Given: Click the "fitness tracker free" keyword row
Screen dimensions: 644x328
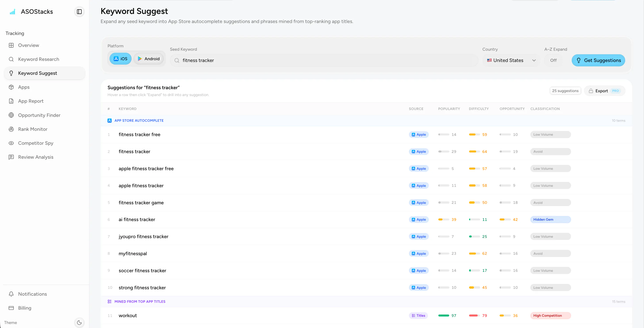Looking at the screenshot, I should point(366,135).
